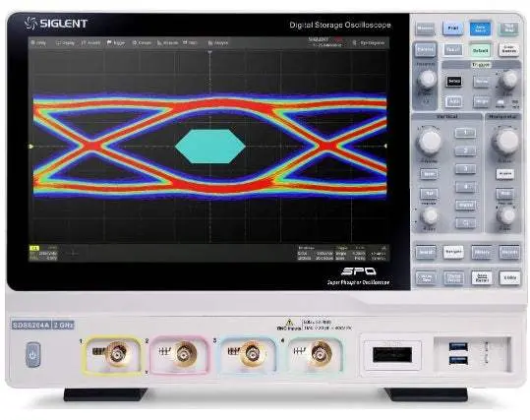Select the black digital input connector slot

click(392, 355)
